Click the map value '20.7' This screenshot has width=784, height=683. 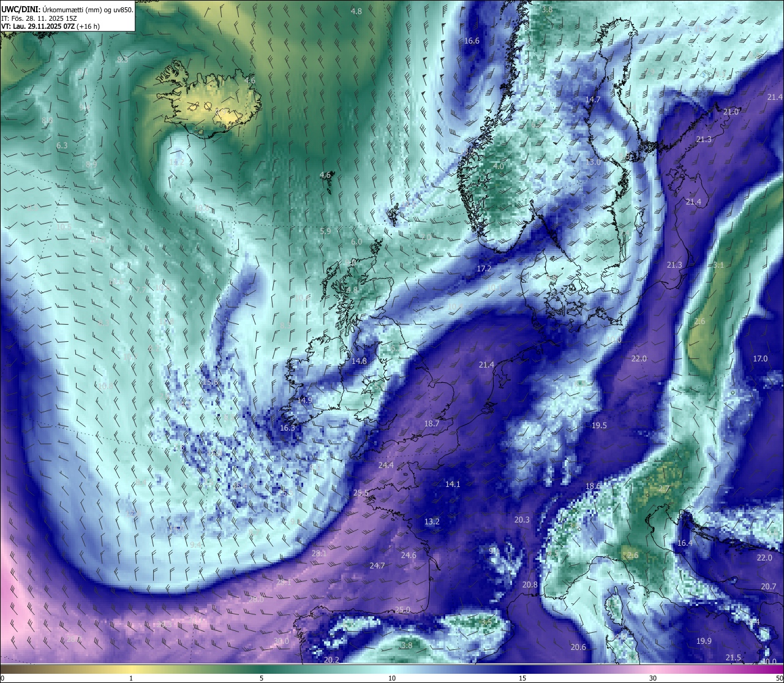(769, 587)
